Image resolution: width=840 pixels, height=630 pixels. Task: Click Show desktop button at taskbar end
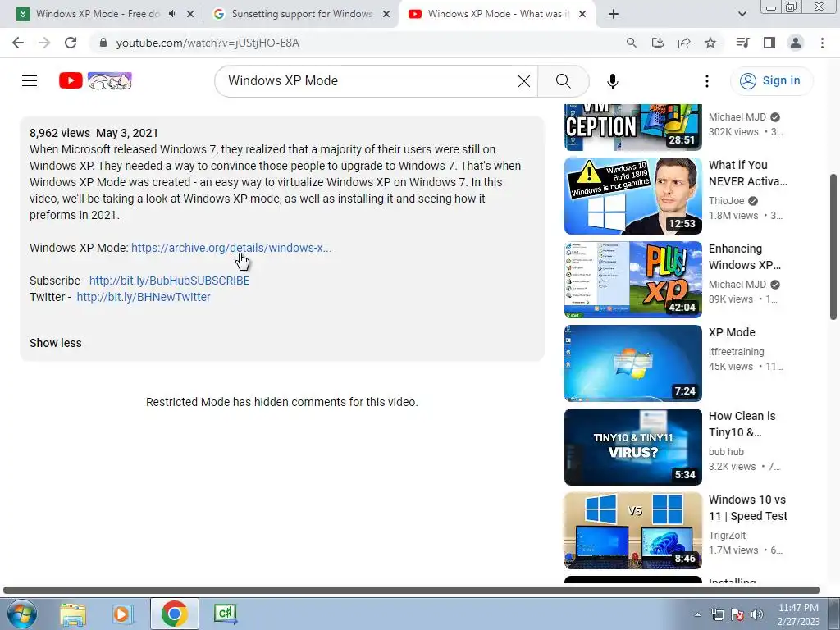coord(834,614)
